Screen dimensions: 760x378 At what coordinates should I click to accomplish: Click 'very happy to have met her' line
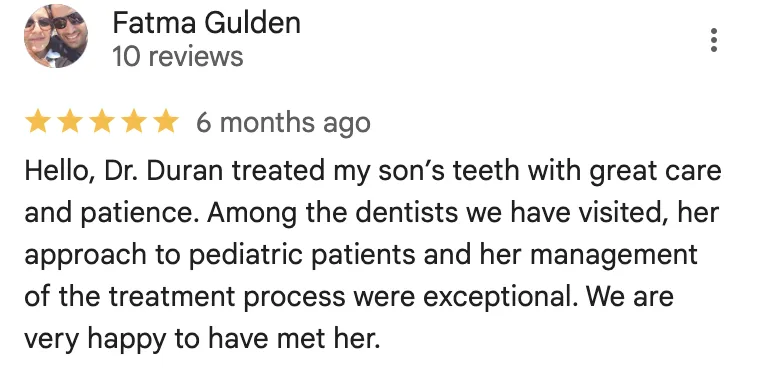click(x=202, y=339)
